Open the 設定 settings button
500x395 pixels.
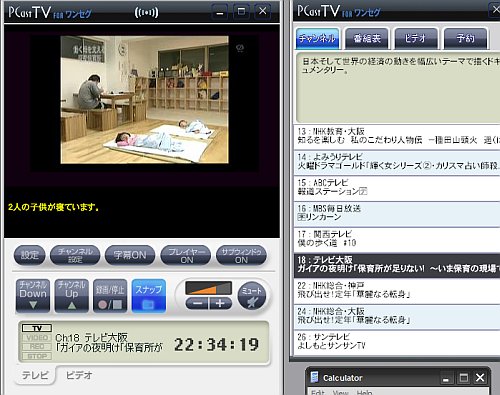[x=29, y=255]
